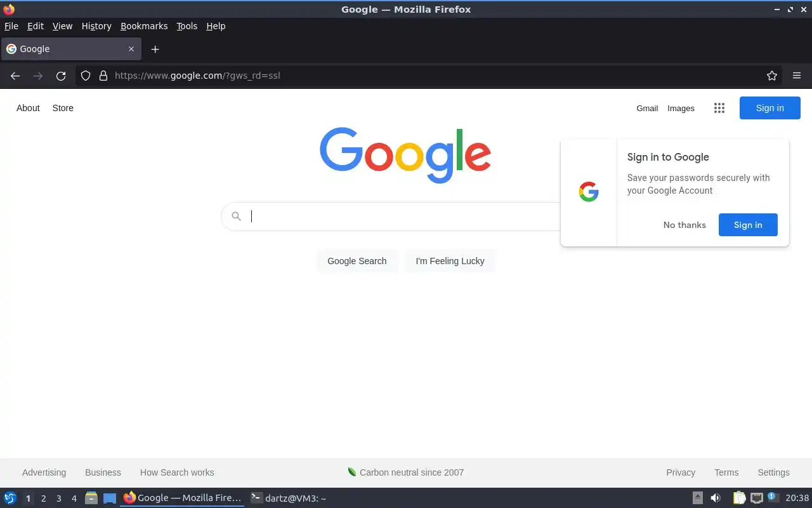Click the show desktop taskbar icon
The width and height of the screenshot is (812, 508).
[x=110, y=498]
